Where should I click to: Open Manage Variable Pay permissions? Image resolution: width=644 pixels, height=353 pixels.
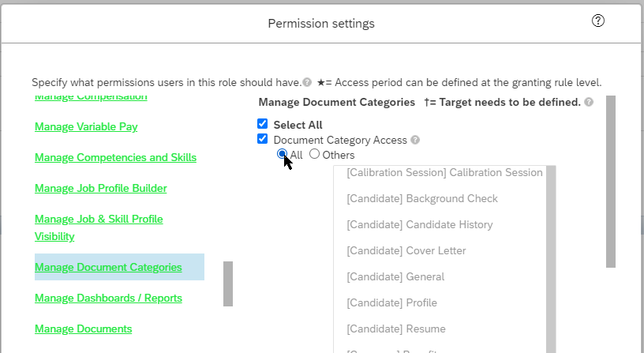(86, 126)
